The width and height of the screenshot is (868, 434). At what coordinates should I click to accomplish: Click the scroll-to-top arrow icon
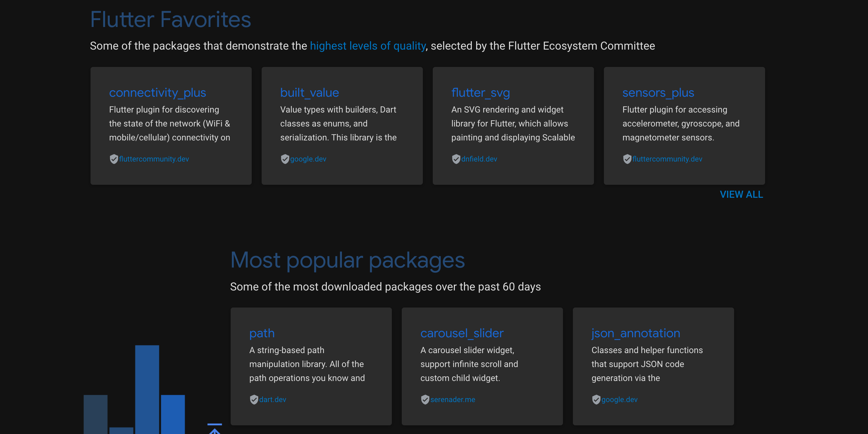pos(214,429)
